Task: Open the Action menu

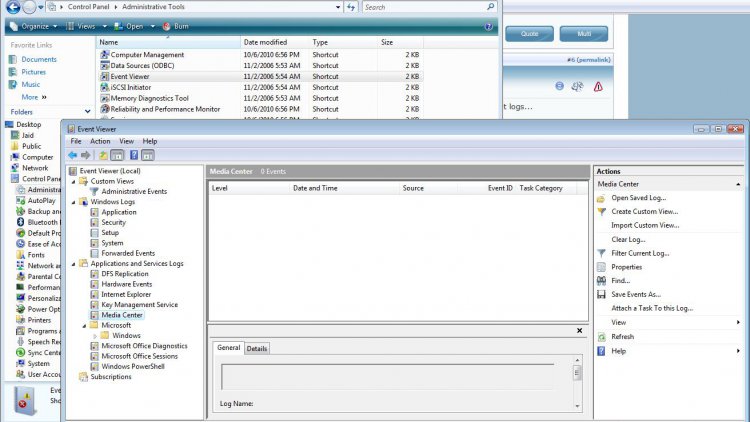Action: coord(100,141)
